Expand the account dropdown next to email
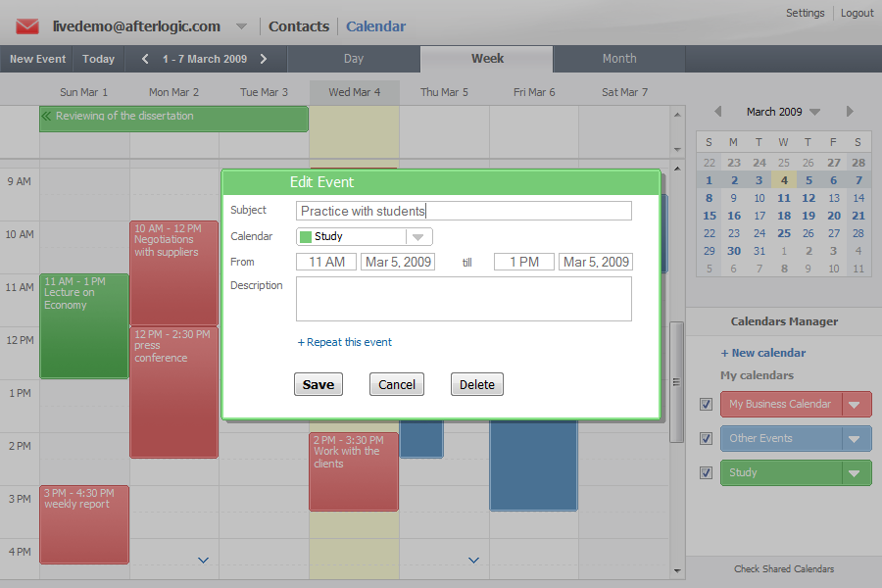 pyautogui.click(x=242, y=26)
